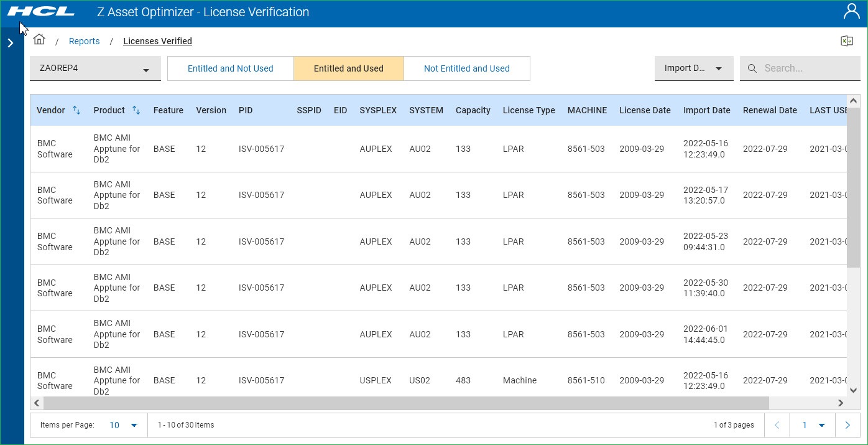The image size is (868, 445).
Task: Click the home breadcrumb icon
Action: pyautogui.click(x=39, y=40)
